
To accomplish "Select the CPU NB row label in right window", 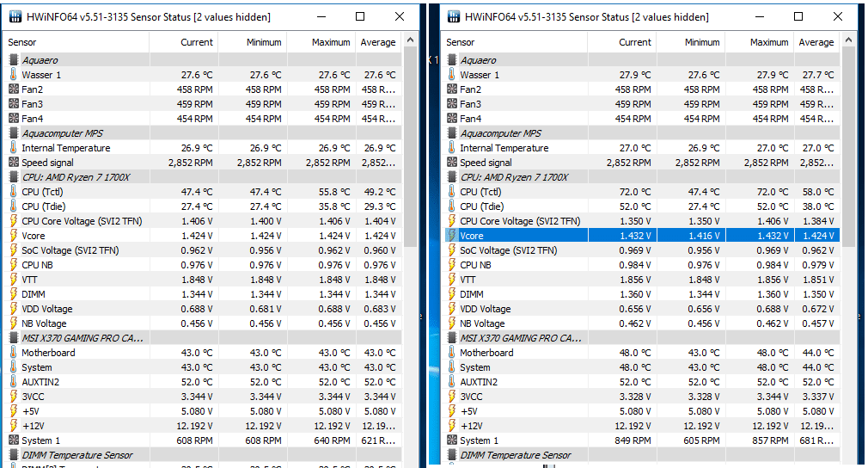I will tap(475, 265).
